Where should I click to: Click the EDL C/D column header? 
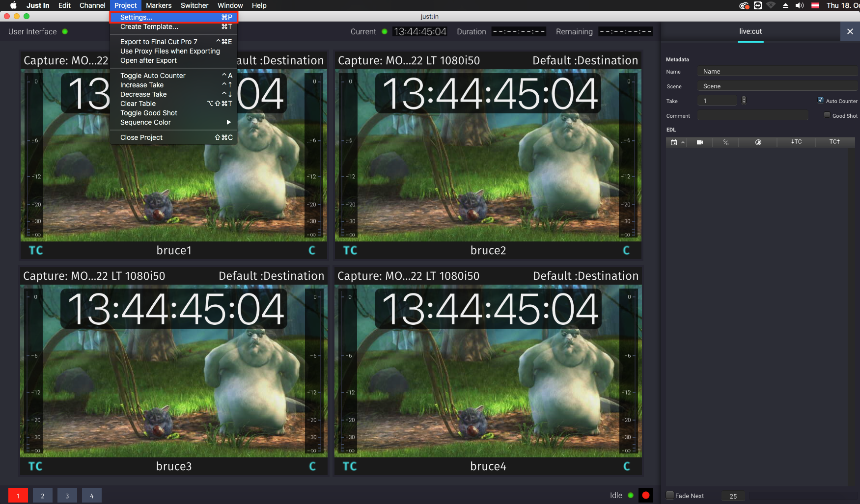(726, 142)
